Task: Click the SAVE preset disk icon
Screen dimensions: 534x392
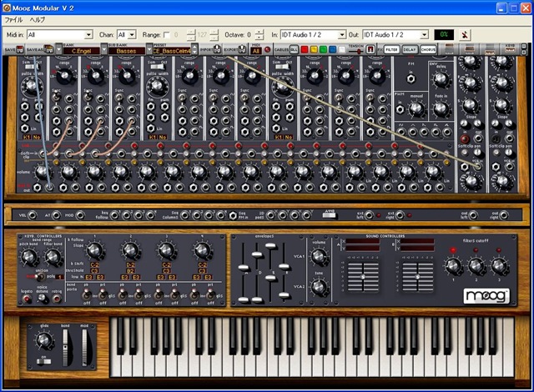Action: tap(20, 49)
